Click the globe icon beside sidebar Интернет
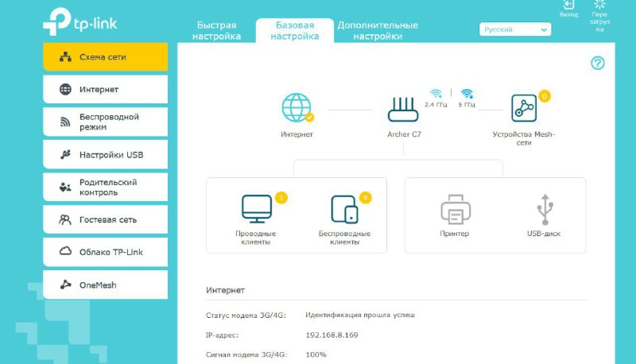Screen dimensions: 636x364 pos(65,89)
